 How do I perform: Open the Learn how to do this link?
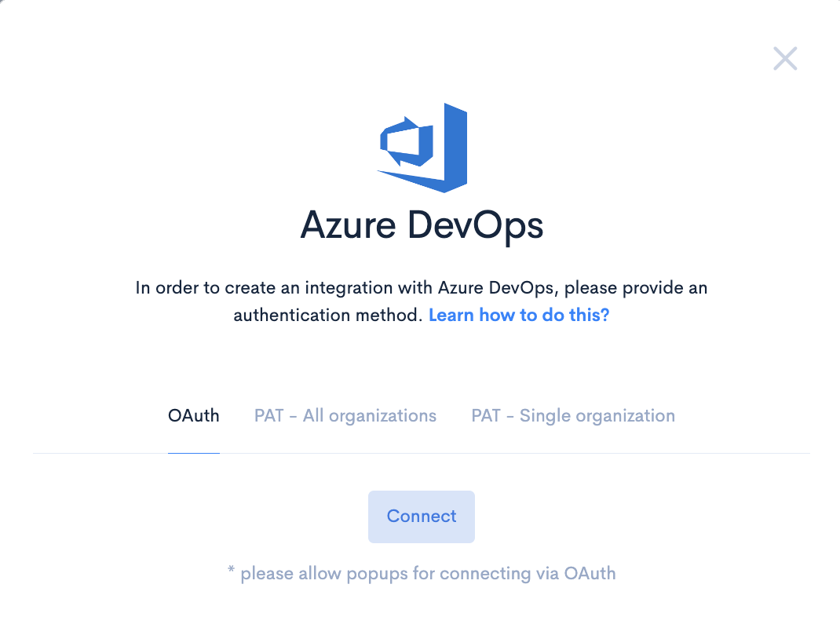click(519, 315)
